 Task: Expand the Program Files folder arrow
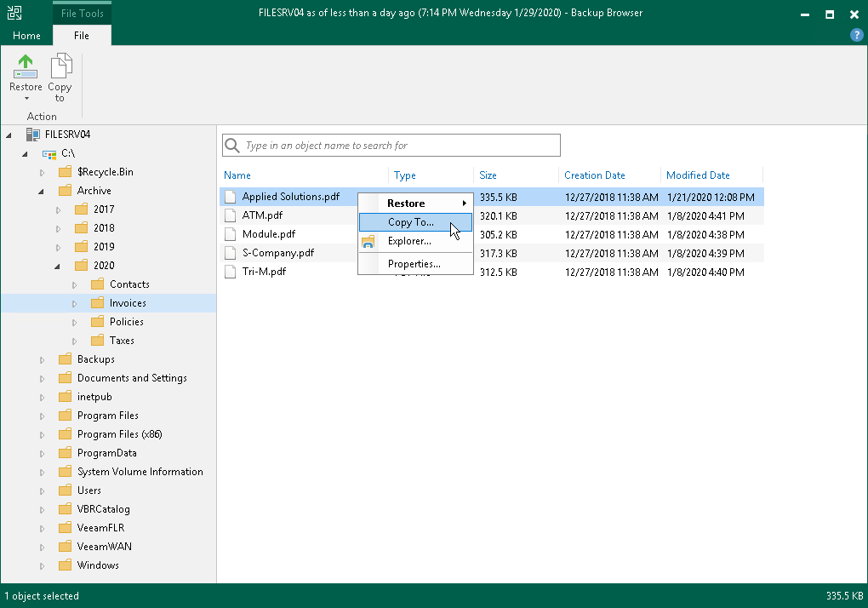(41, 416)
